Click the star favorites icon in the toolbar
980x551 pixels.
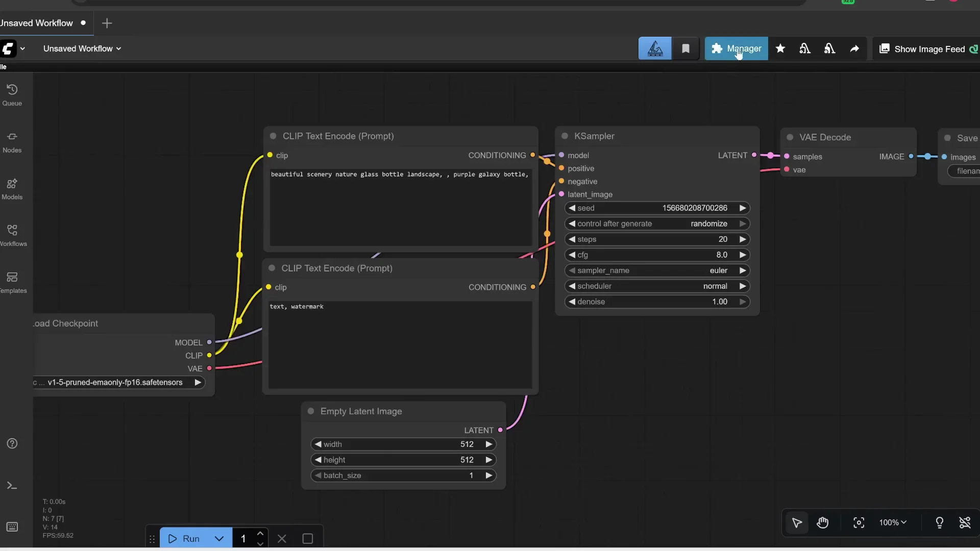781,48
